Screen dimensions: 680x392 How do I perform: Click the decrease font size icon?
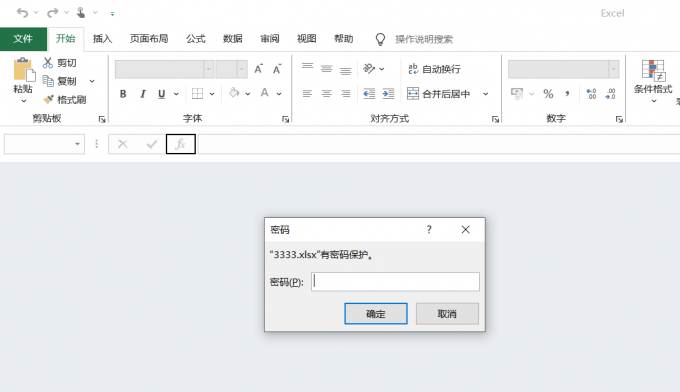click(x=277, y=69)
